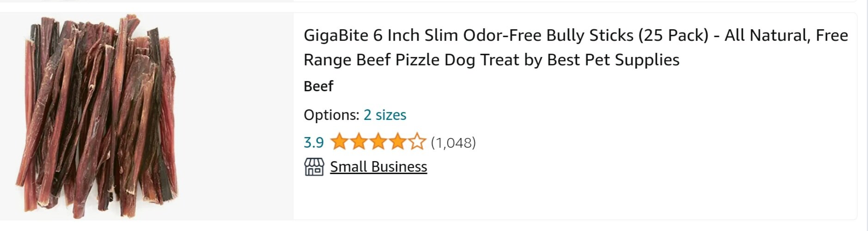
Task: Click the fourth filled rating star
Action: tap(397, 142)
